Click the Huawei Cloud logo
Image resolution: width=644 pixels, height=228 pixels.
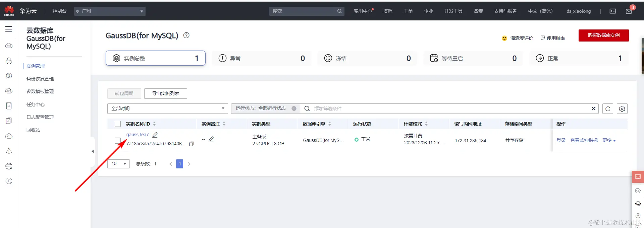9,11
